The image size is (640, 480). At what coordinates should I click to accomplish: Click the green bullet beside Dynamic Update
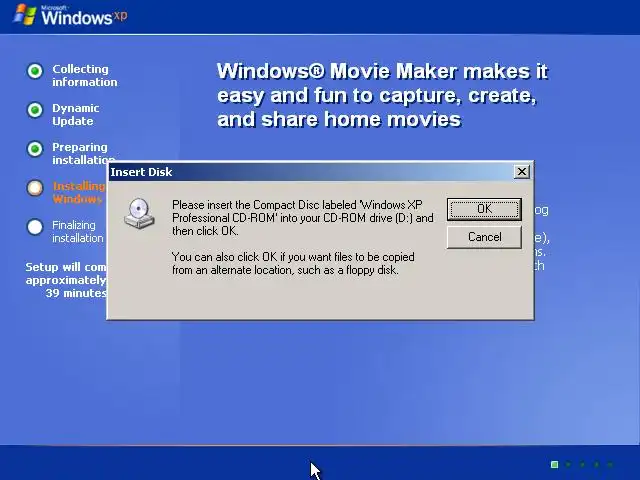(35, 110)
